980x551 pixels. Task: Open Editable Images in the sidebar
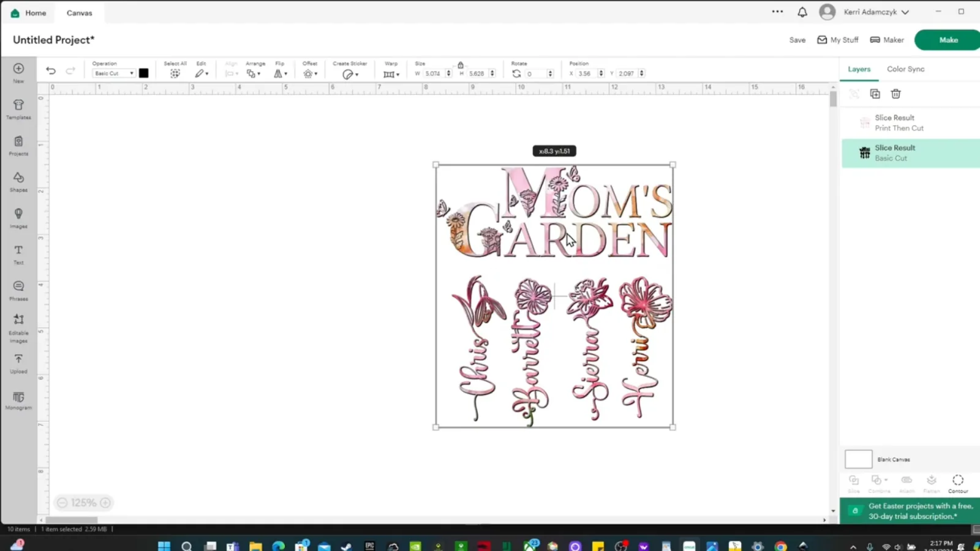[18, 328]
